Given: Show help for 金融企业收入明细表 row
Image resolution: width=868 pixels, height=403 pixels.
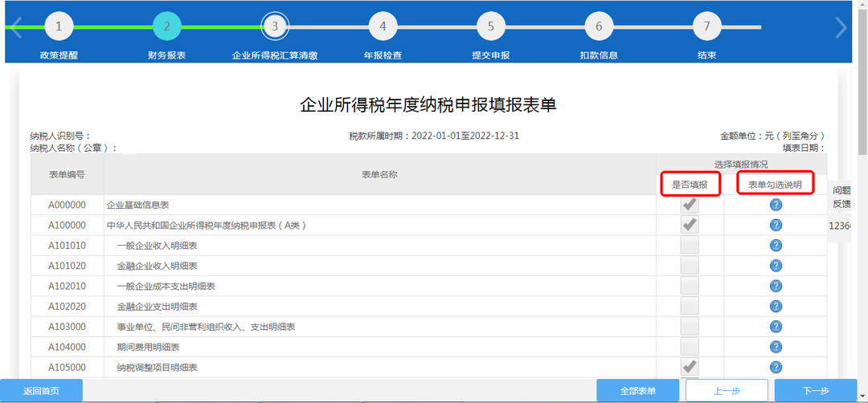Looking at the screenshot, I should 776,266.
